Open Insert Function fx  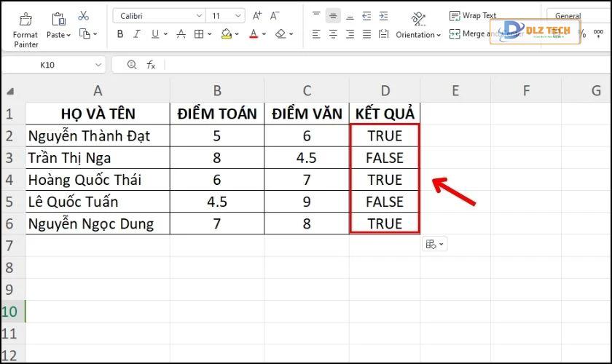(151, 65)
